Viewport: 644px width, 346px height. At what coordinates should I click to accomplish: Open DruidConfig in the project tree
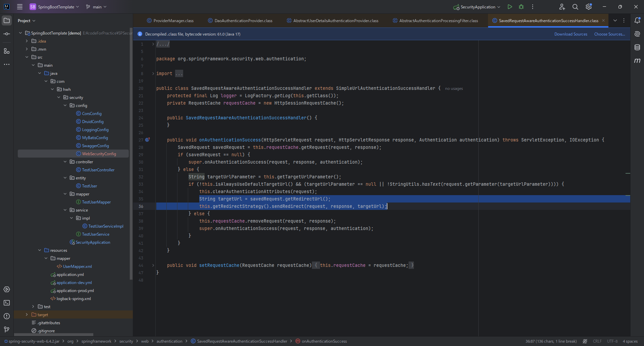(93, 122)
